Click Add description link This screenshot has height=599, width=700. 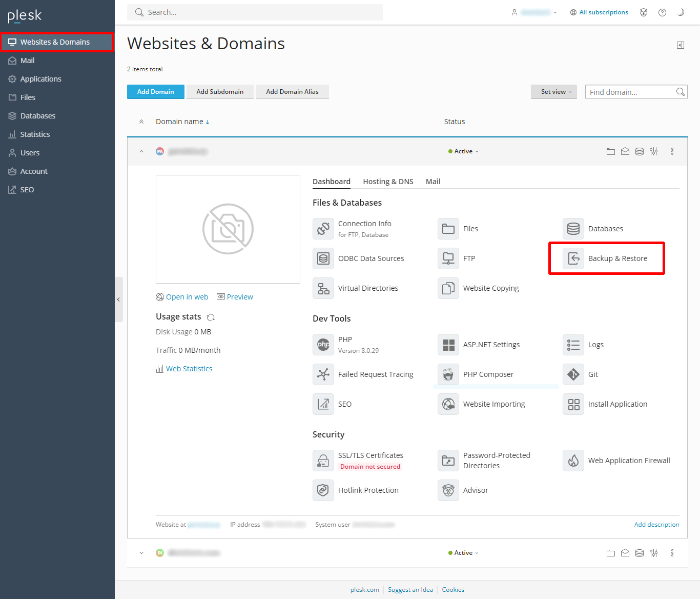point(656,525)
